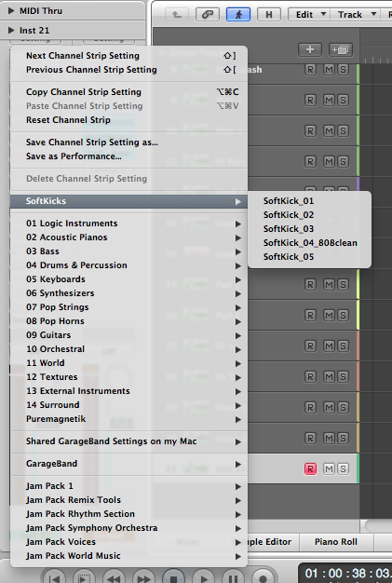Open the Track dropdown menu
The height and width of the screenshot is (583, 392).
click(355, 15)
